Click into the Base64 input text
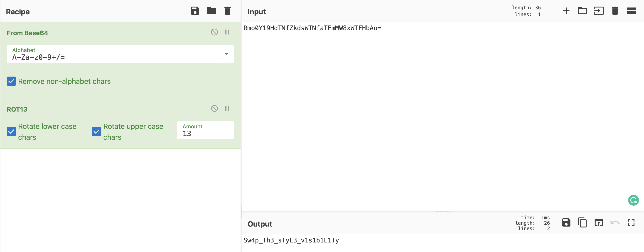Image resolution: width=644 pixels, height=252 pixels. 312,28
